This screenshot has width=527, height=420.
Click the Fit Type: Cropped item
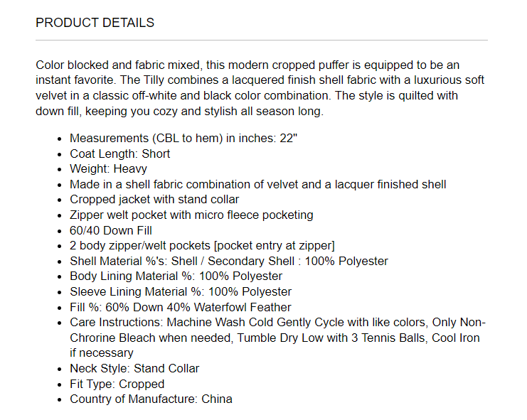tap(117, 384)
